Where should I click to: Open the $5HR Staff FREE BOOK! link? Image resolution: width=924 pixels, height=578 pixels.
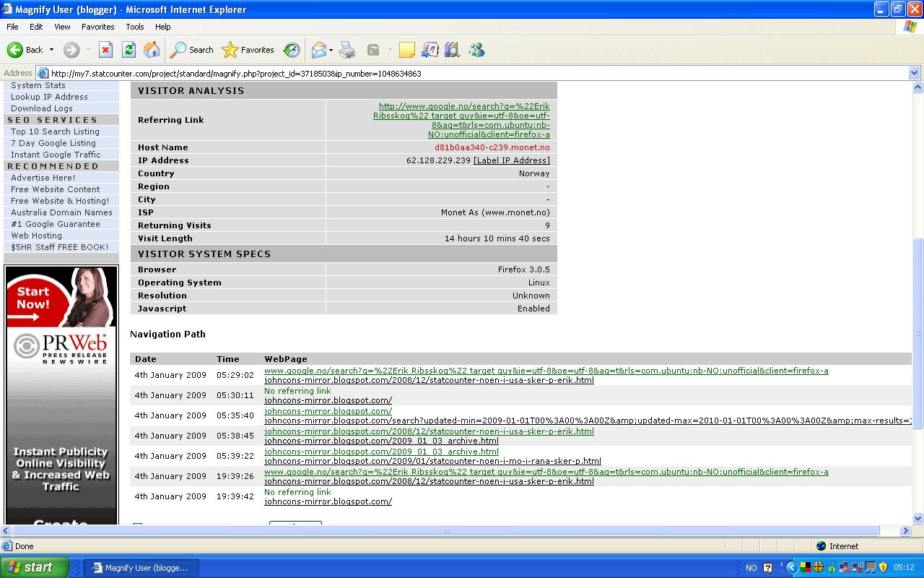59,247
